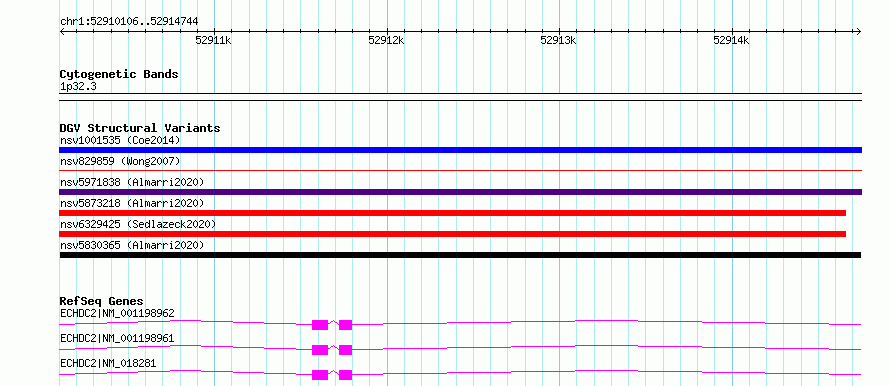Image resolution: width=890 pixels, height=386 pixels.
Task: Select the thin red nsv829859 variant line
Action: coord(460,170)
